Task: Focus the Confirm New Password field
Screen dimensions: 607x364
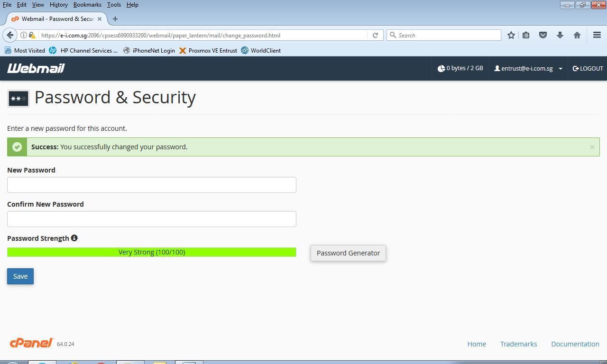Action: (152, 219)
